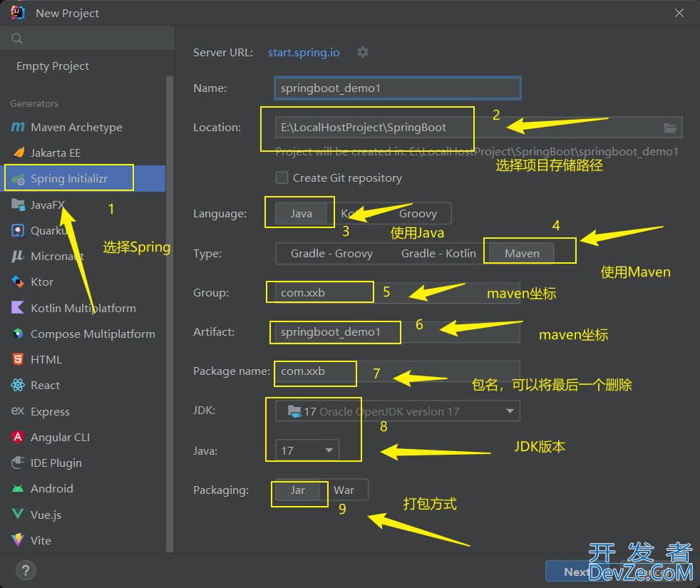Select Kotlin Multiplatform generator
Image resolution: width=700 pixels, height=588 pixels.
pos(83,308)
